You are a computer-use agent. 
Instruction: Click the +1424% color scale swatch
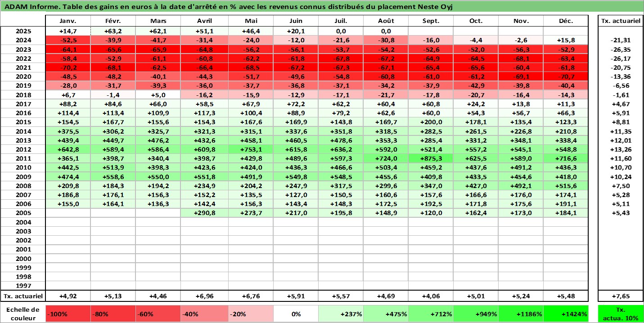point(566,314)
